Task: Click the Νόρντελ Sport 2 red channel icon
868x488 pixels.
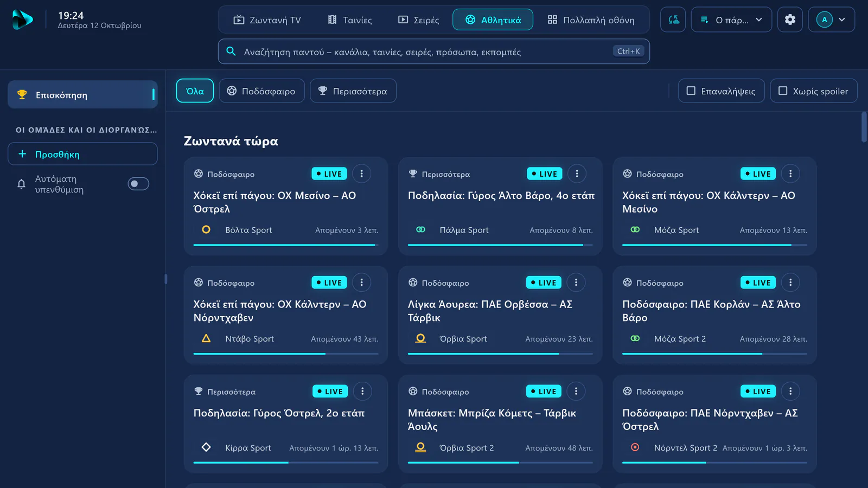Action: (x=635, y=447)
